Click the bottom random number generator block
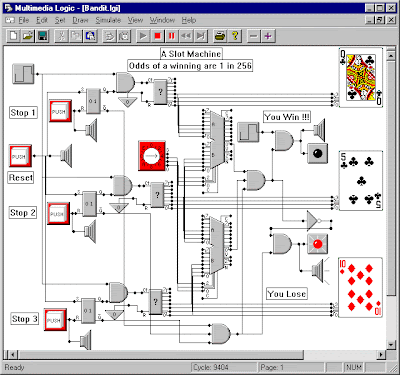 [155, 302]
